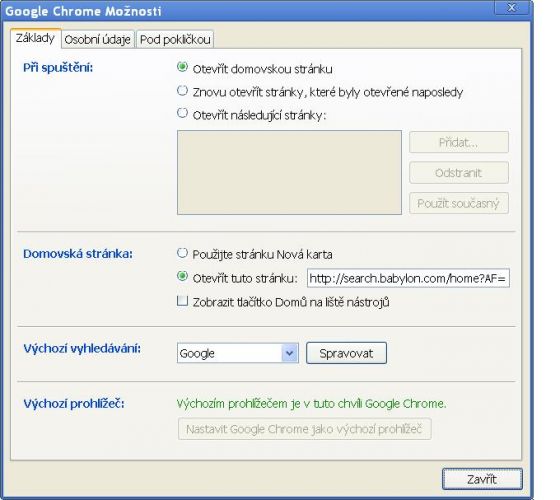Switch to the Základy tab

point(35,38)
